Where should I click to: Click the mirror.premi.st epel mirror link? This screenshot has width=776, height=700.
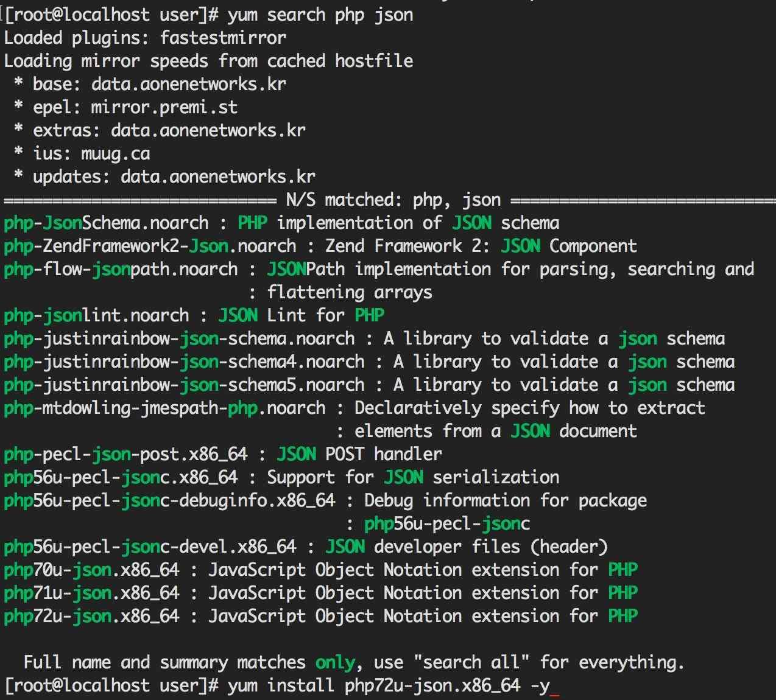click(x=164, y=107)
